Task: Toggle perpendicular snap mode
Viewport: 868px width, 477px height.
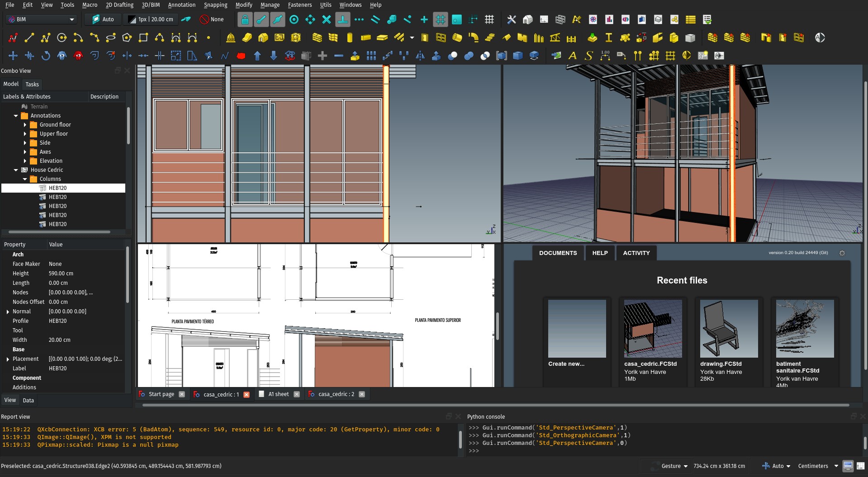Action: point(343,19)
